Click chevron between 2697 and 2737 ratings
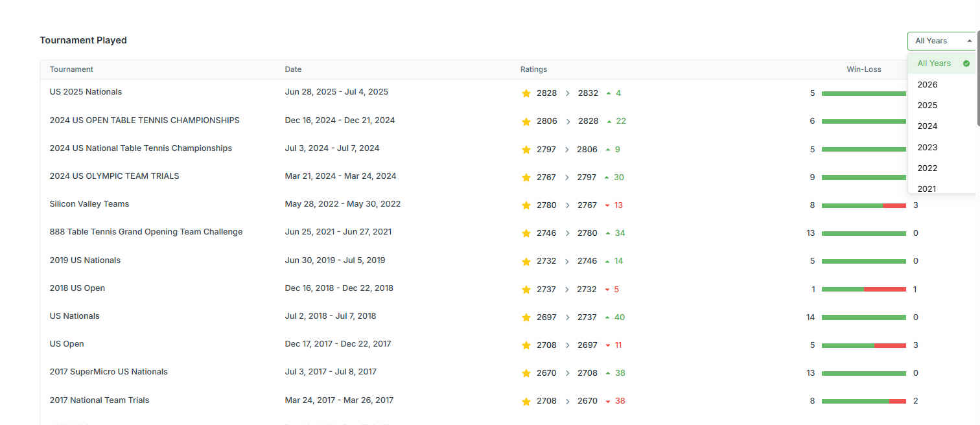This screenshot has height=425, width=980. [568, 317]
